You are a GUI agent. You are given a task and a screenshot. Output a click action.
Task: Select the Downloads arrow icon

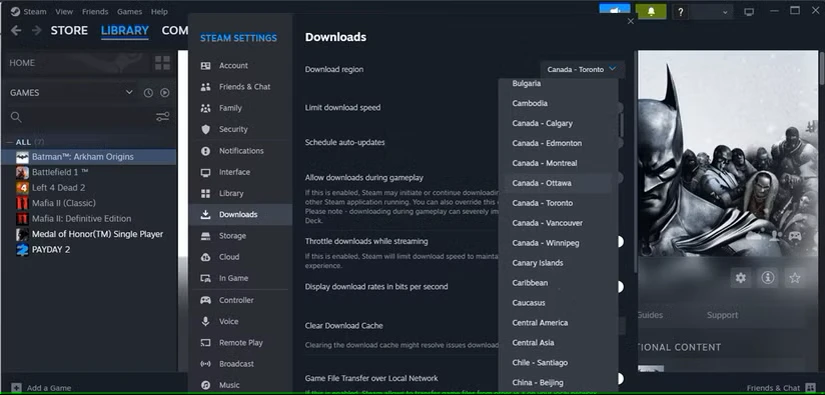[x=206, y=215]
